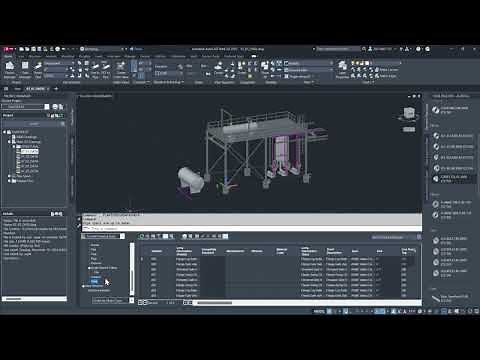The image size is (480, 360).
Task: Open Data Manager from the ribbon
Action: point(25,69)
